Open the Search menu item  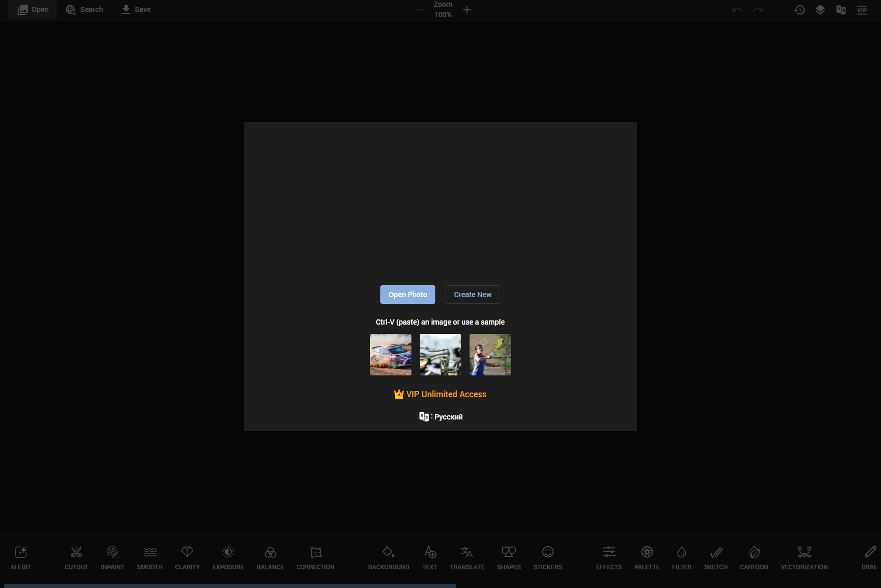coord(85,9)
